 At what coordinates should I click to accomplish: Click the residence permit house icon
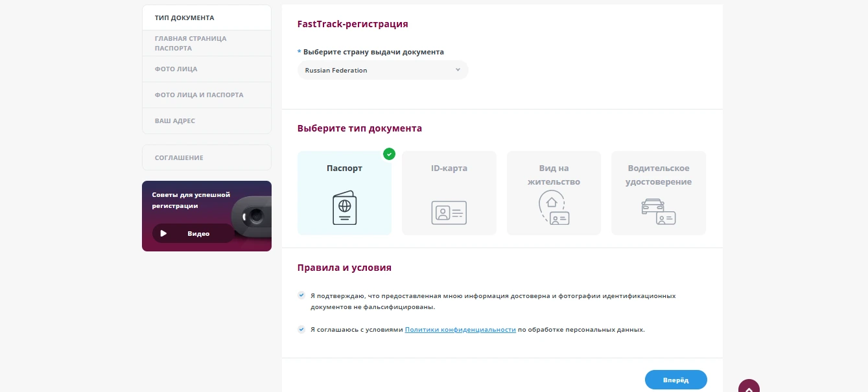tap(553, 209)
